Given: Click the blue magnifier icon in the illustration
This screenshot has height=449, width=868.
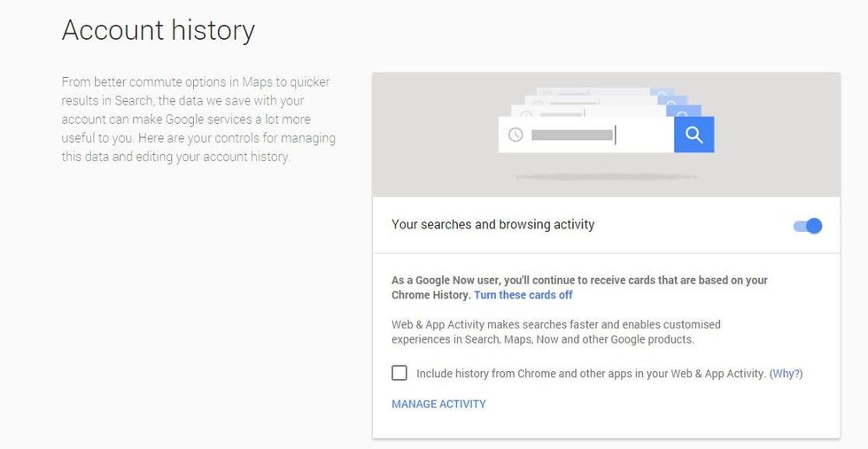Looking at the screenshot, I should tap(694, 135).
